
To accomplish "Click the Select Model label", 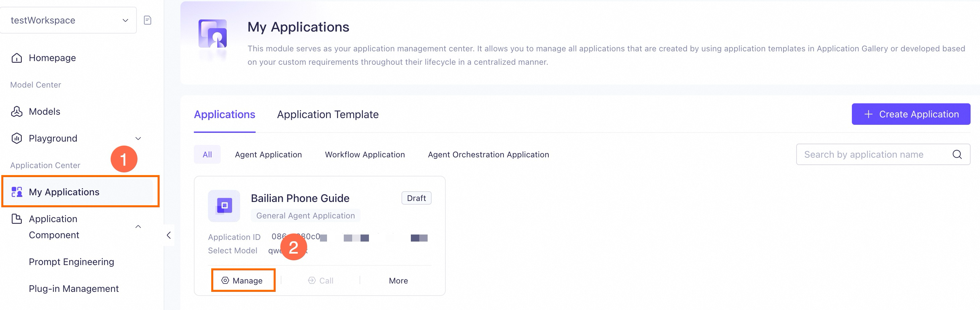I will click(x=232, y=250).
